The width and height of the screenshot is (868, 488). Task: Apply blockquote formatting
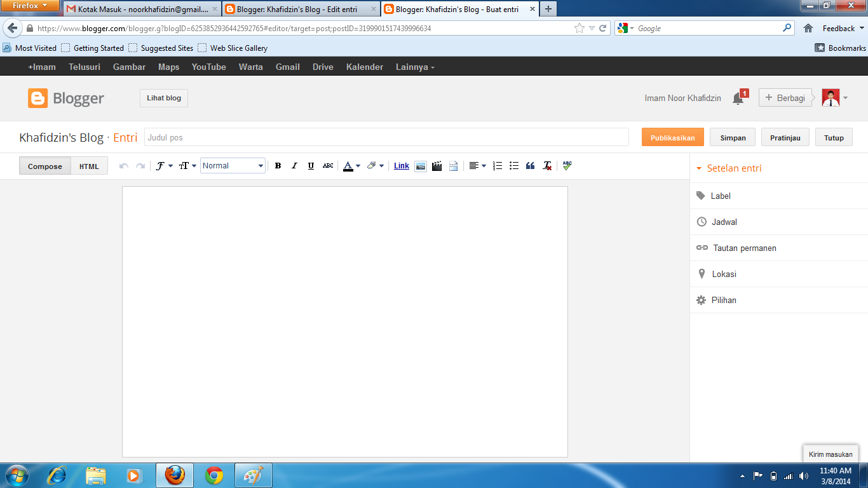[531, 166]
